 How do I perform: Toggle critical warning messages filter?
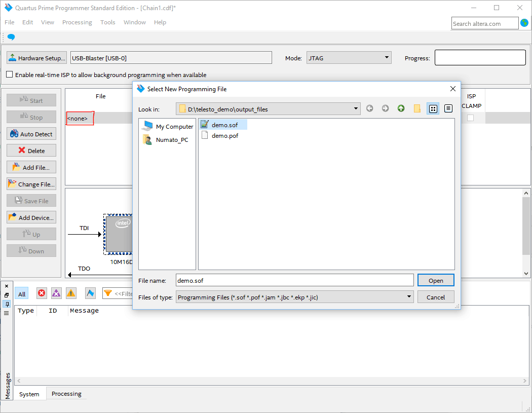tap(56, 293)
